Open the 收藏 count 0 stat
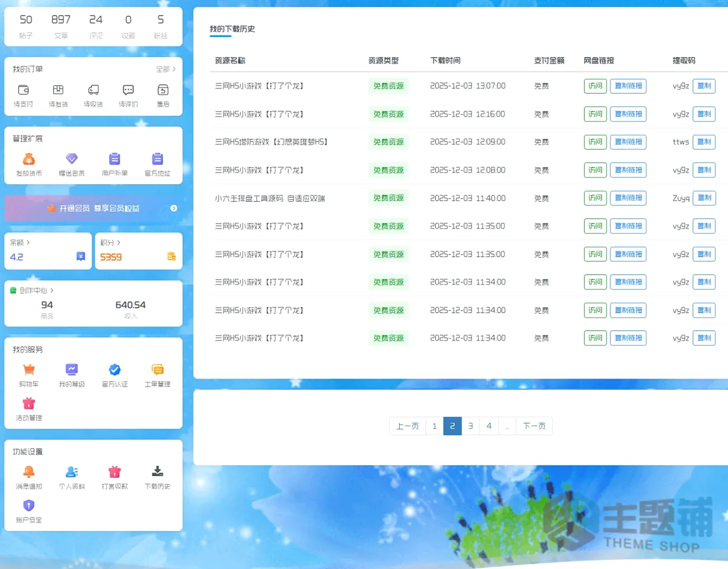The height and width of the screenshot is (569, 728). pyautogui.click(x=128, y=26)
